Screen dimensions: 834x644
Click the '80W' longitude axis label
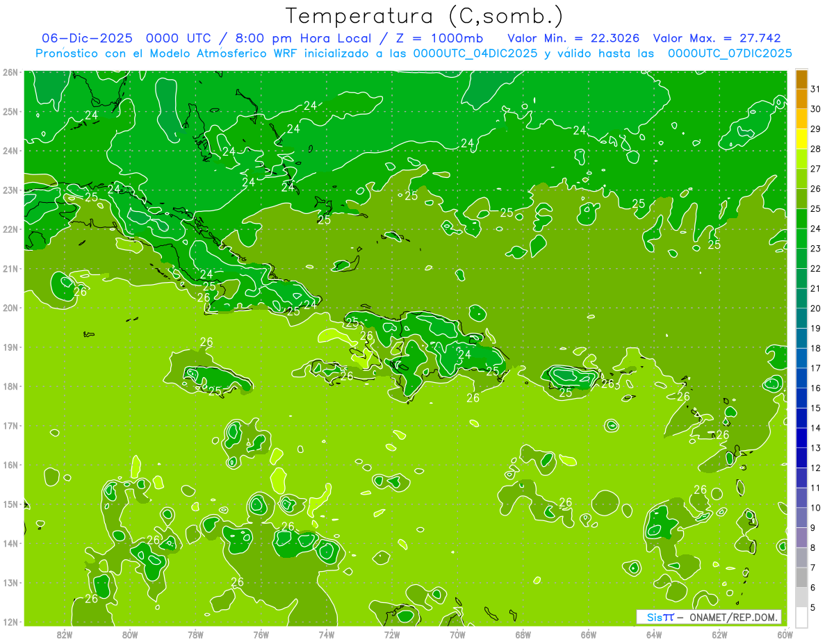[x=129, y=634]
